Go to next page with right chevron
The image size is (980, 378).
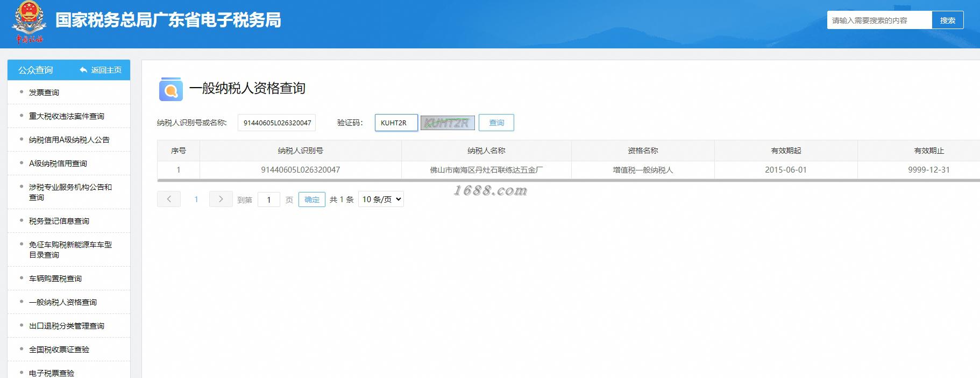pos(221,199)
